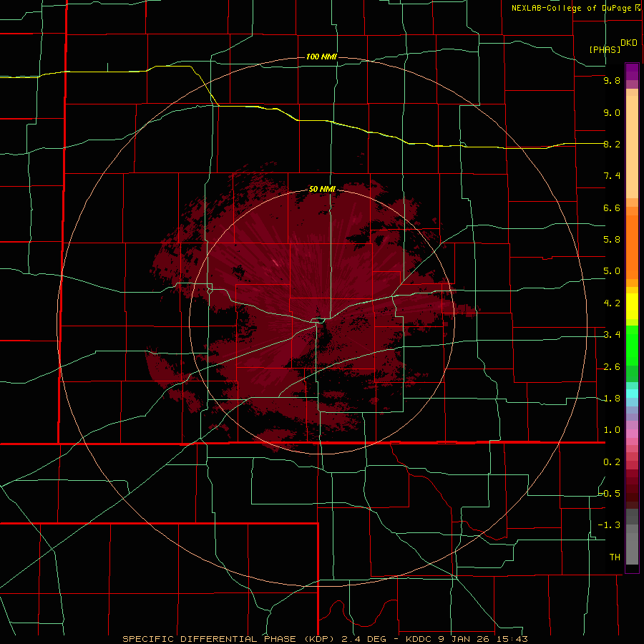Click the bright pink echo streak northwest of radar
Image resolution: width=644 pixels, height=644 pixels.
point(275,262)
